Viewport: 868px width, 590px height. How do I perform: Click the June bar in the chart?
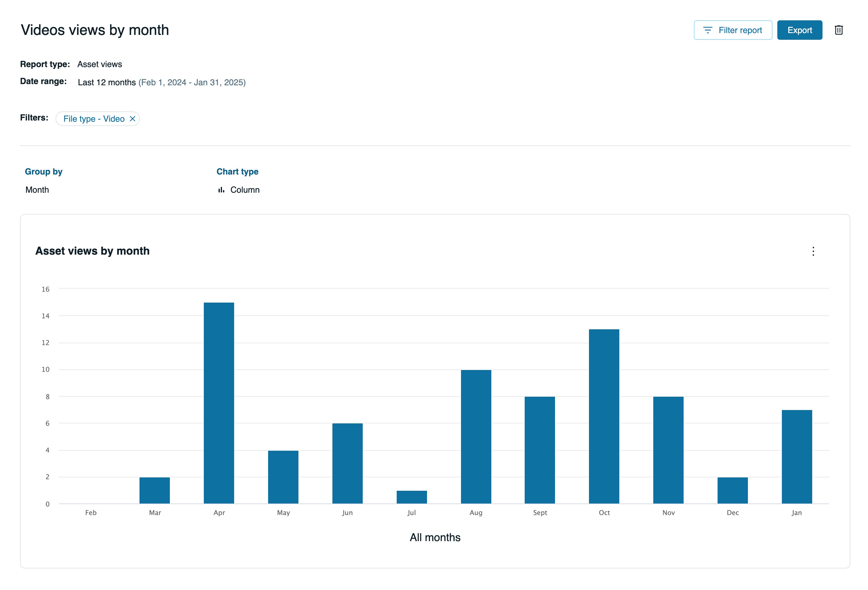pos(347,463)
